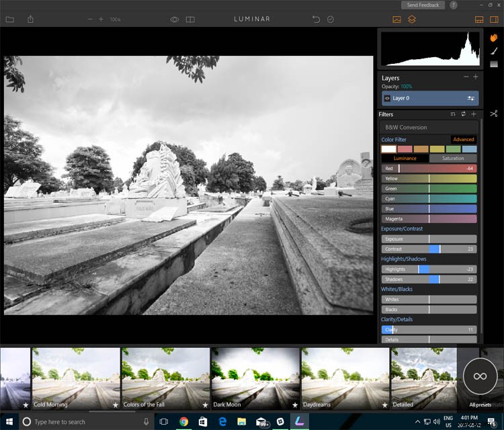Click the Green luminance slider
The width and height of the screenshot is (504, 430).
click(429, 189)
